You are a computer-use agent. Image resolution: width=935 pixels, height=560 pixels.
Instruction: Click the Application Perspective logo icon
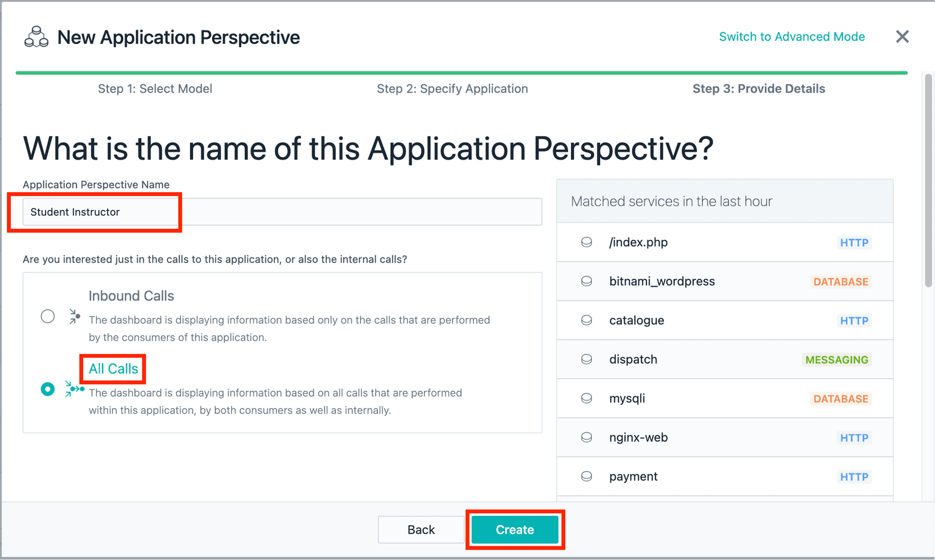(x=36, y=37)
